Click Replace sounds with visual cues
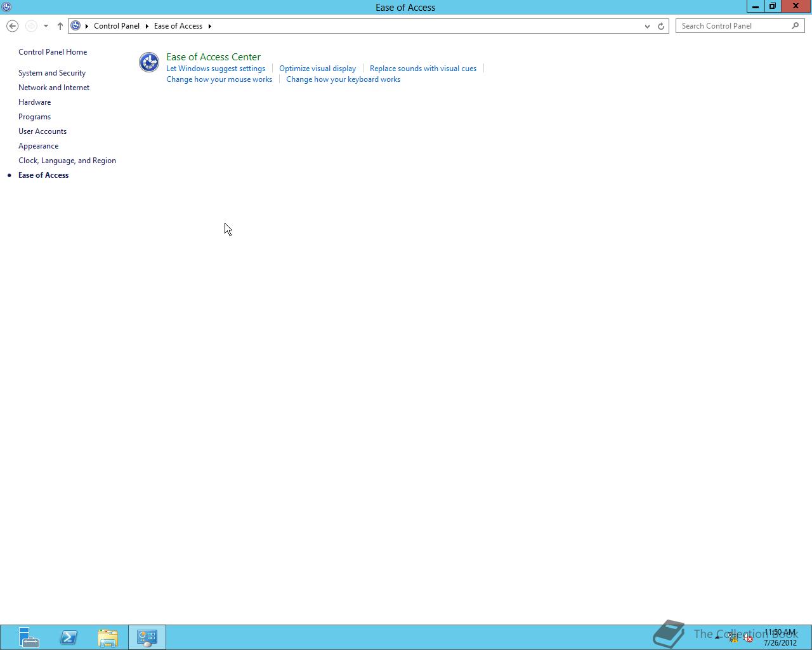 (x=423, y=69)
